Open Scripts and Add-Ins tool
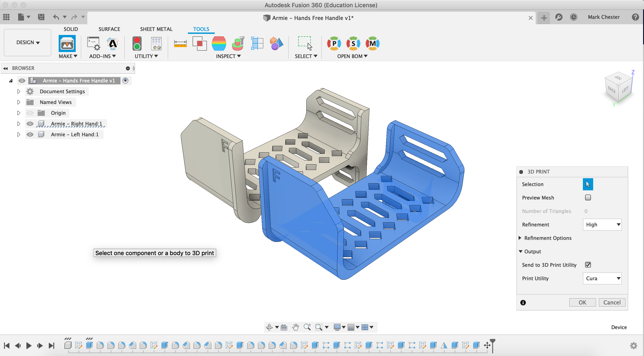Image resolution: width=644 pixels, height=356 pixels. click(x=94, y=44)
